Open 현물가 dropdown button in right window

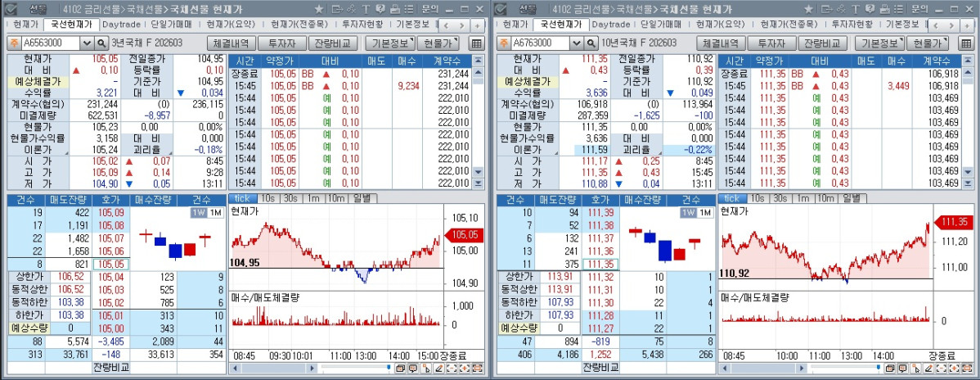(x=928, y=43)
